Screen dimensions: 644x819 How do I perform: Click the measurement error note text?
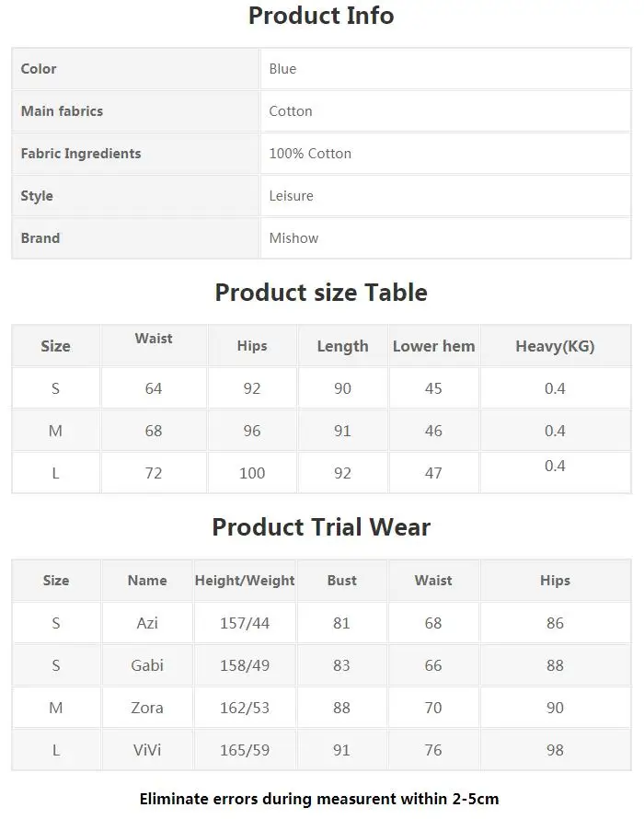point(319,799)
